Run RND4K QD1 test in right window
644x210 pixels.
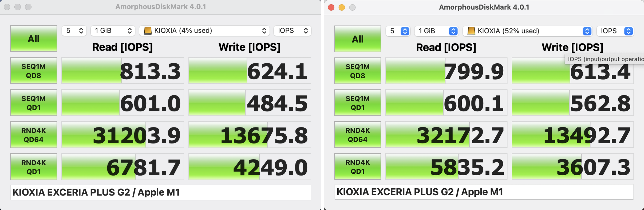pos(357,167)
